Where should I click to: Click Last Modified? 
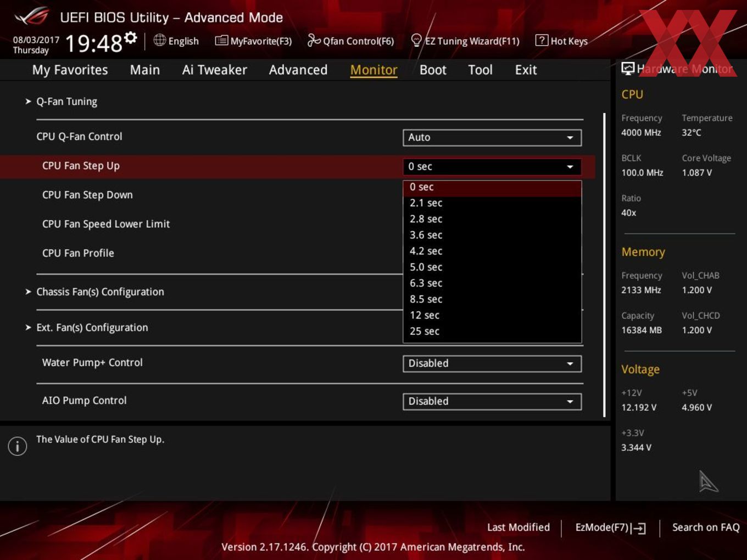tap(518, 527)
